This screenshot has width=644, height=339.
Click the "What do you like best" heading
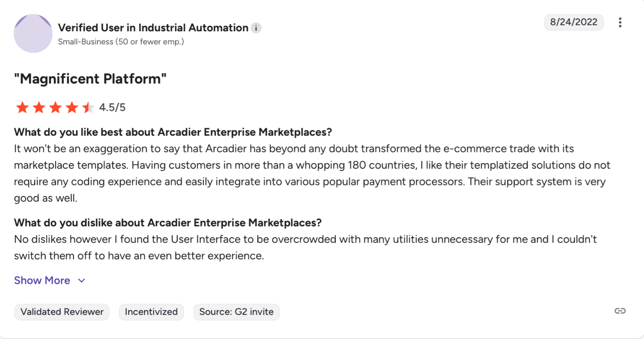point(173,132)
